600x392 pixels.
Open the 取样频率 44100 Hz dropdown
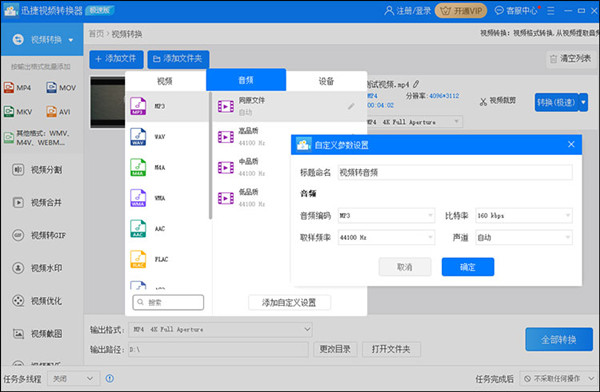point(386,237)
